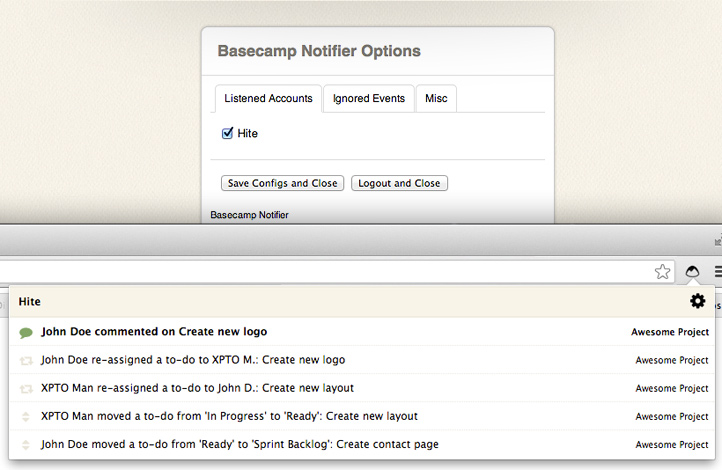722x470 pixels.
Task: Click Save Configs and Close button
Action: 282,183
